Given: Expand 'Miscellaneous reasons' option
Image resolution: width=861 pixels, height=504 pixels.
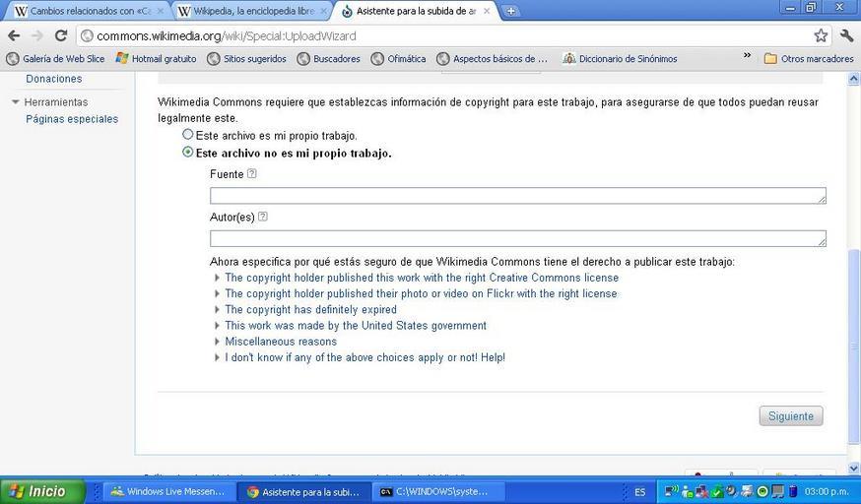Looking at the screenshot, I should click(x=280, y=342).
